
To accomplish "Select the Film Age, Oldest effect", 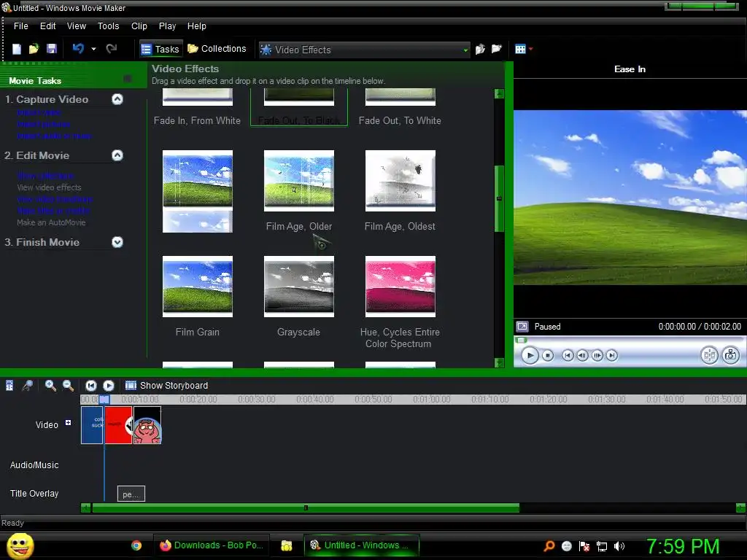I will tap(400, 181).
